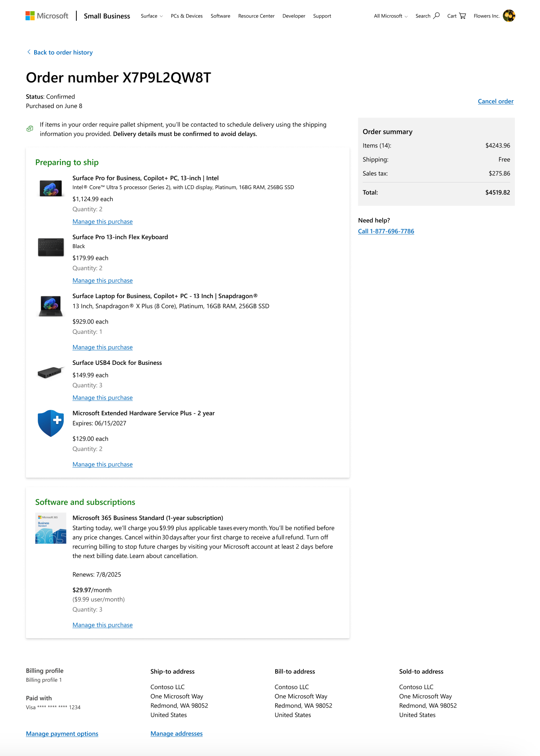Click the Microsoft 365 Business Standard box image
The height and width of the screenshot is (756, 540).
pos(51,529)
